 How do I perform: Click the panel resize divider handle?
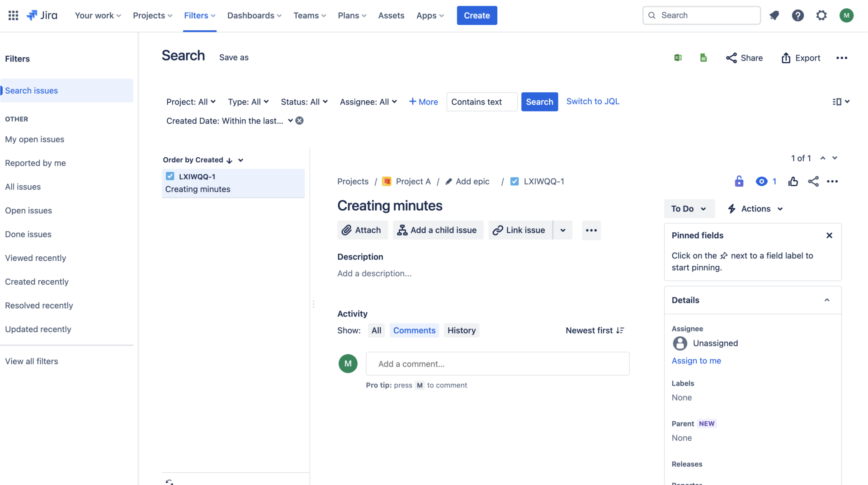(x=313, y=304)
